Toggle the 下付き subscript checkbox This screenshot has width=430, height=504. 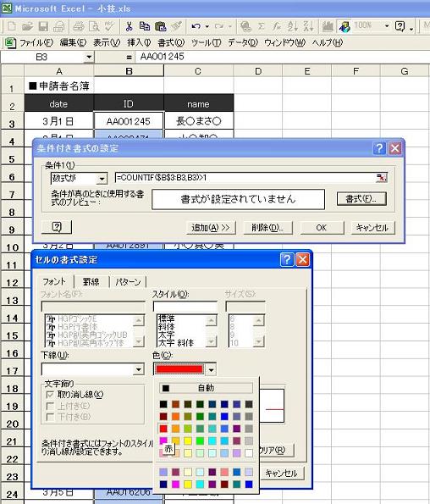click(x=50, y=418)
